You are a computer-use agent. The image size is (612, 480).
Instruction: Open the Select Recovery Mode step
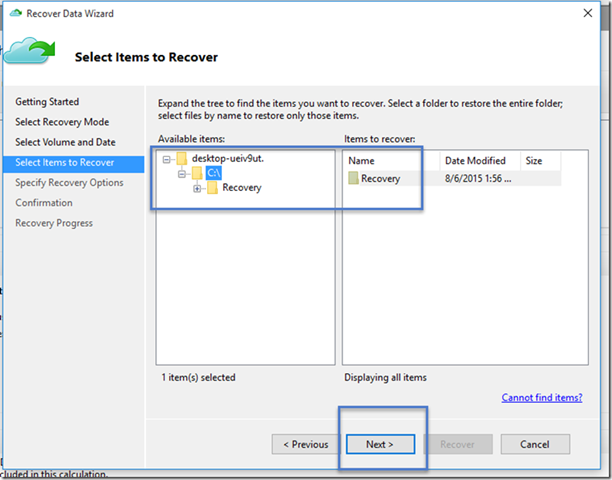click(62, 122)
